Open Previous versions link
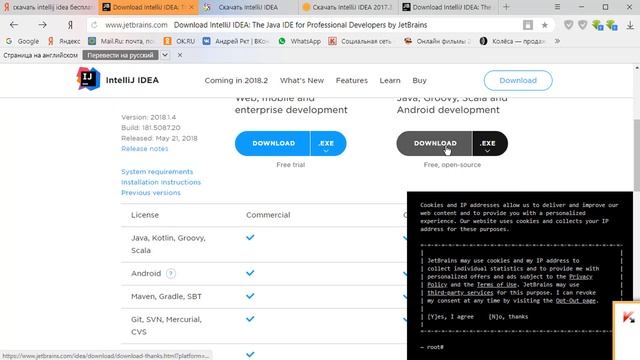Viewport: 640px width, 360px height. tap(151, 193)
